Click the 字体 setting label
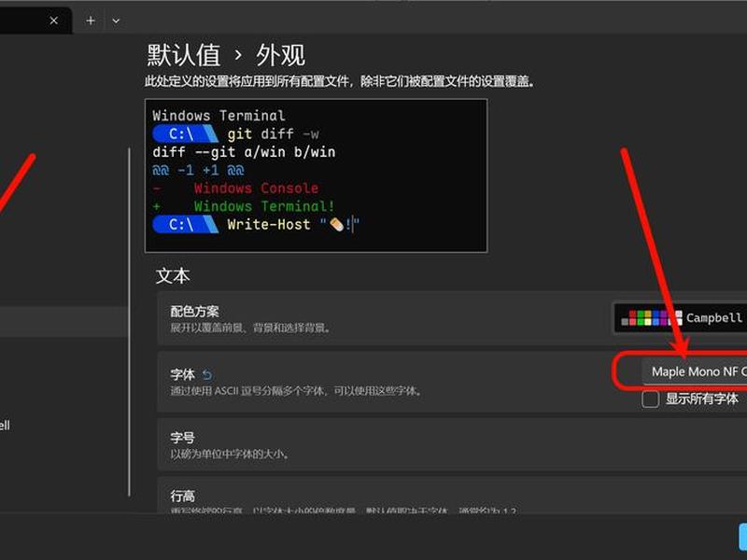 (182, 375)
